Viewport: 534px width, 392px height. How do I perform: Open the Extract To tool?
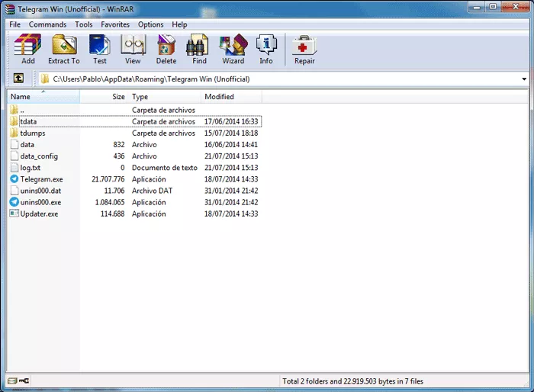64,49
